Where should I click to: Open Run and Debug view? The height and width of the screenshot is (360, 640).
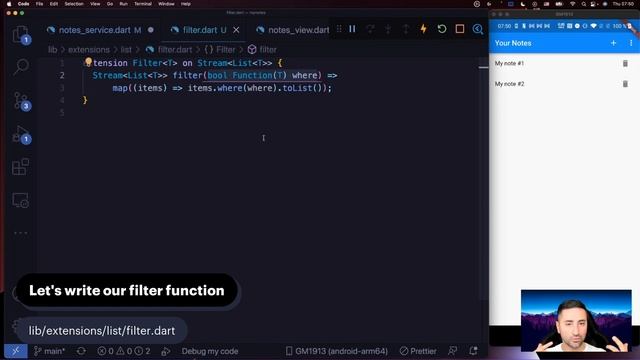(20, 135)
